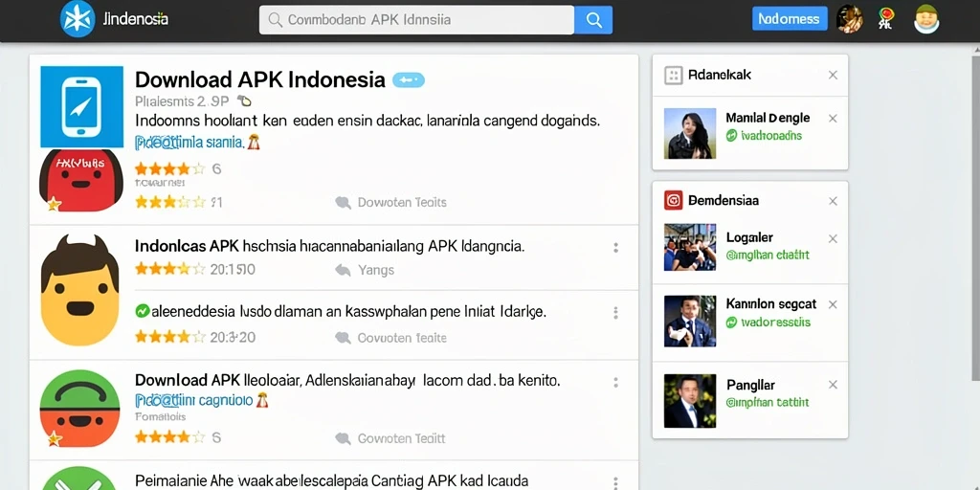Screen dimensions: 980x490
Task: Open Manilal Dengle profile photo
Action: coord(690,133)
